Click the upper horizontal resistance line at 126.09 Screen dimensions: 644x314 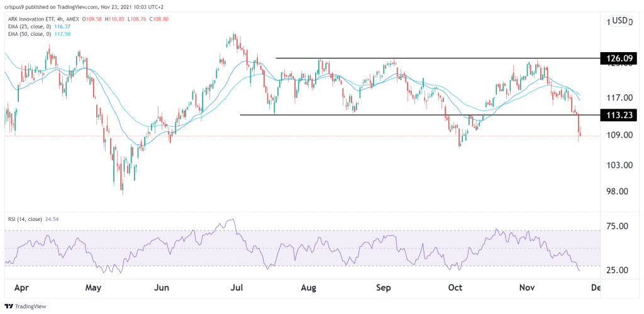click(438, 58)
